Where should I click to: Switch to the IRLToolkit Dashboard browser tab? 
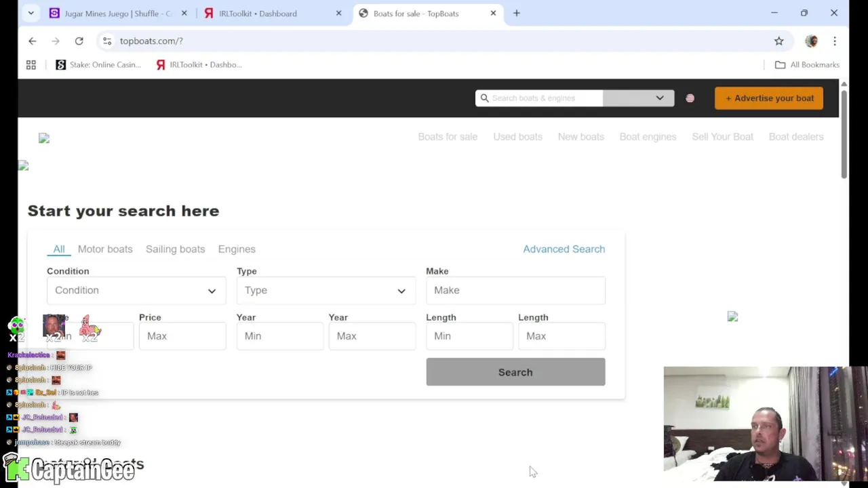258,14
